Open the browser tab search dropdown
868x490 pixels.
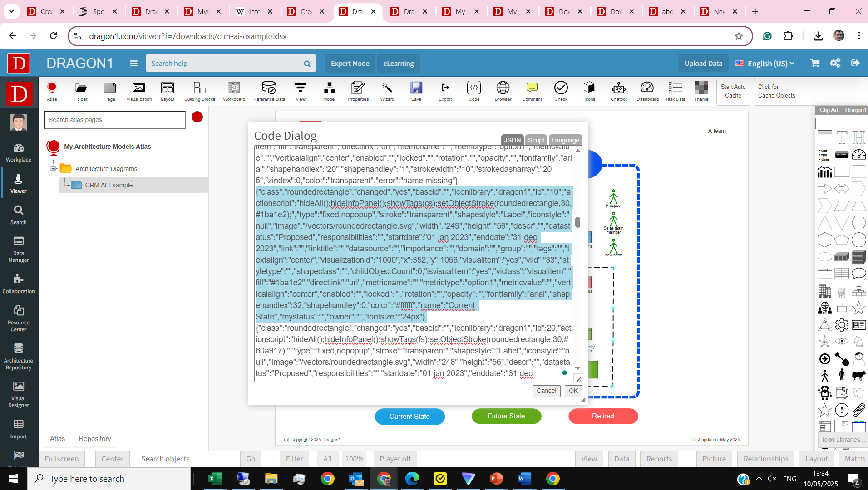[x=11, y=11]
